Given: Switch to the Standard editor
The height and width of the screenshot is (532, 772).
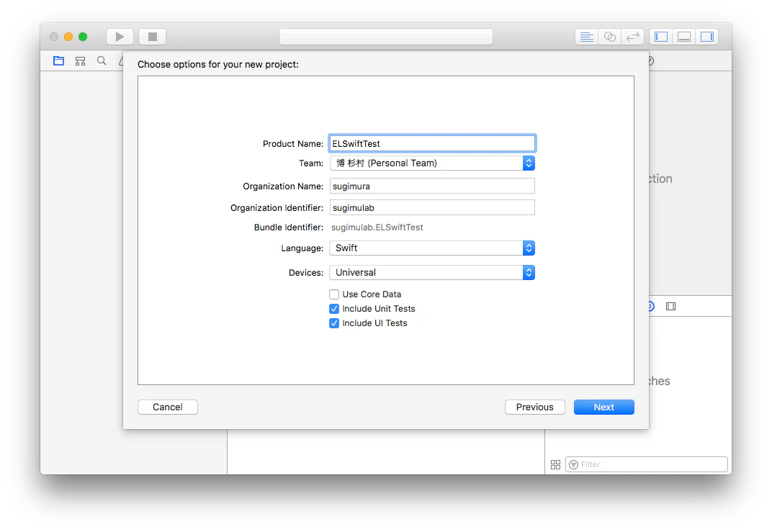Looking at the screenshot, I should (586, 37).
